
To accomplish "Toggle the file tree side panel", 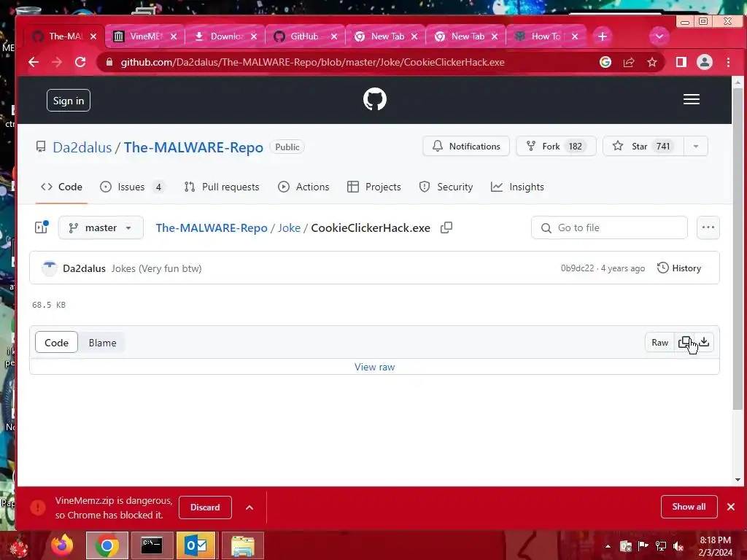I will [42, 227].
